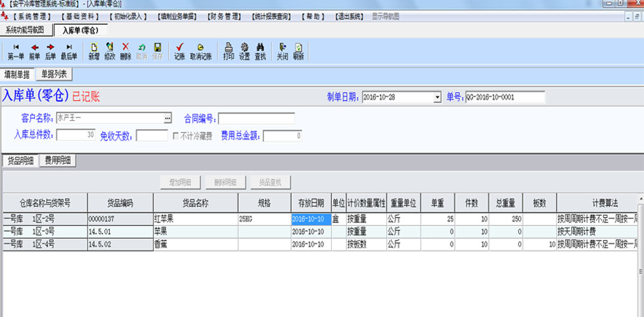644x317 pixels.
Task: Open the 查找 search binoculars
Action: click(260, 52)
